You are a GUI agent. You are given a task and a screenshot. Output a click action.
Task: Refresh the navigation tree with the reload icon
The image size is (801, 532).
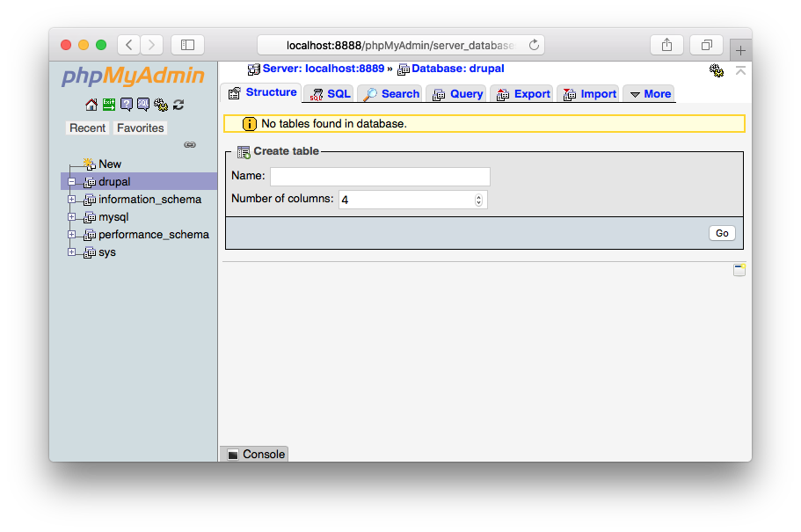178,104
